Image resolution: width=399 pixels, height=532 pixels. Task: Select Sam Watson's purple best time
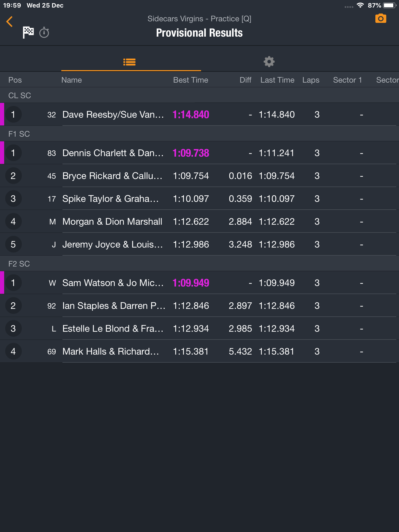pyautogui.click(x=191, y=283)
